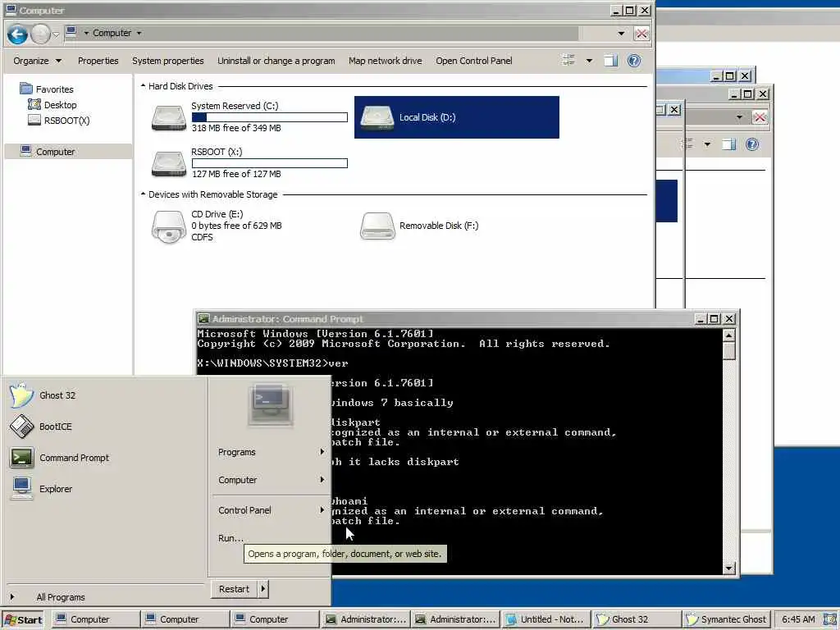Click the Restart button in Start menu
The width and height of the screenshot is (840, 630).
point(234,589)
